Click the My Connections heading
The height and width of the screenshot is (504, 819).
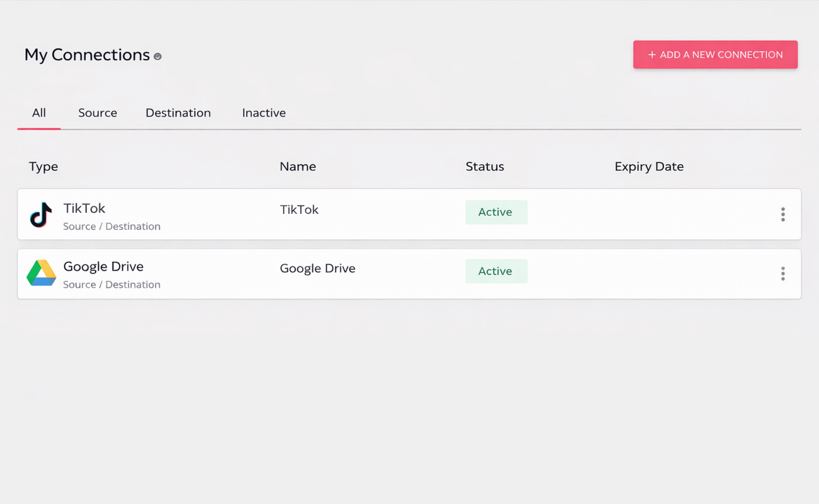pyautogui.click(x=87, y=55)
